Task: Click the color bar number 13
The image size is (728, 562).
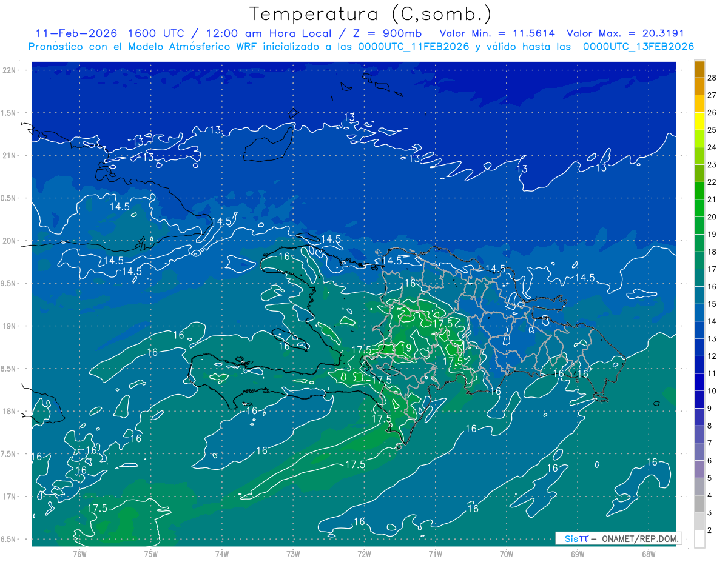Action: tap(712, 338)
